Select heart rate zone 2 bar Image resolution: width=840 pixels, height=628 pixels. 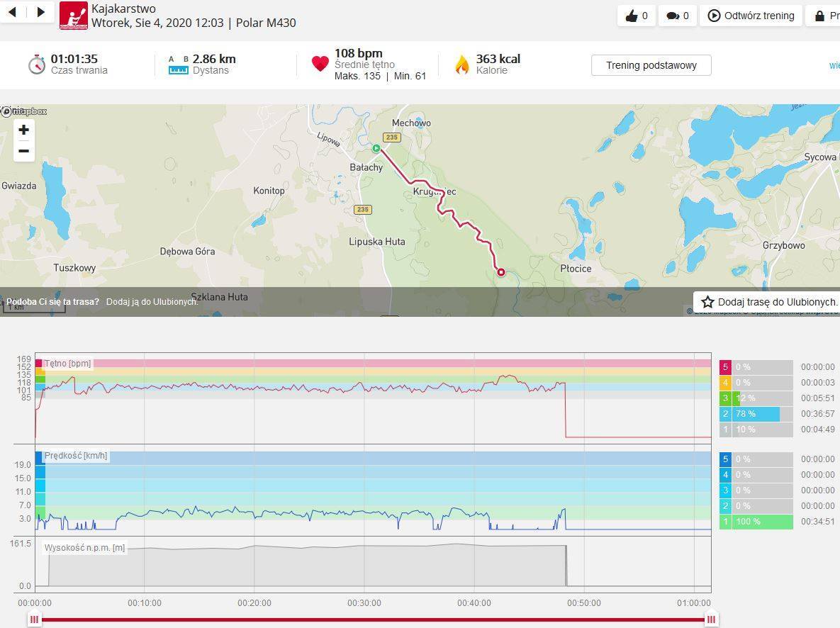[757, 414]
